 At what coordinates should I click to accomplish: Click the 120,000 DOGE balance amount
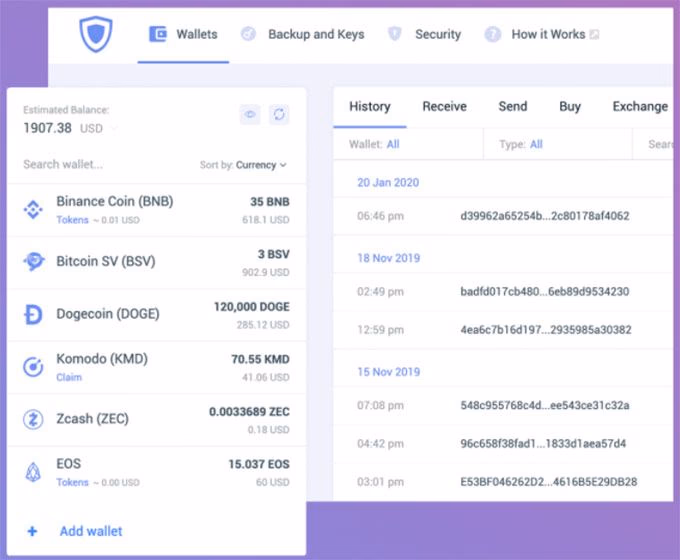coord(252,307)
